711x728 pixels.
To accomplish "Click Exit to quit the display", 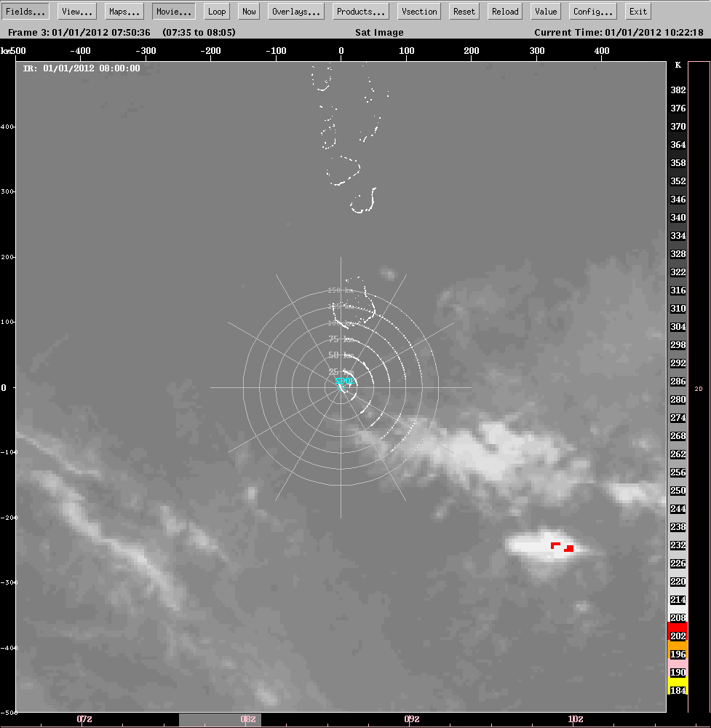I will [637, 11].
